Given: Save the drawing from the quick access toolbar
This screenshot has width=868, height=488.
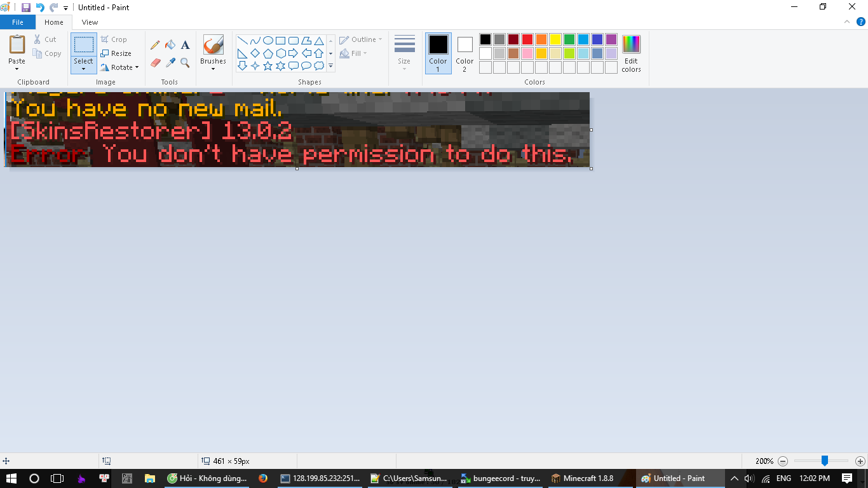Looking at the screenshot, I should [x=26, y=8].
